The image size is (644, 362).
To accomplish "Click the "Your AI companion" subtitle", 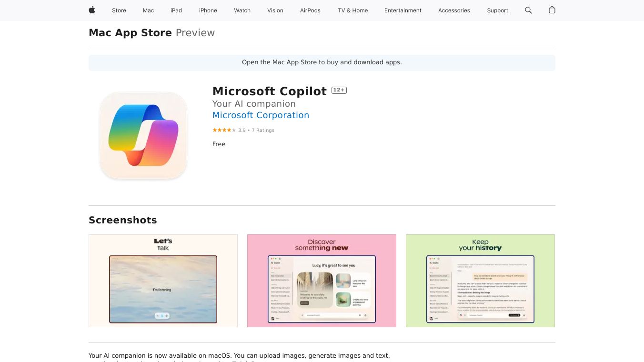I will (x=254, y=104).
